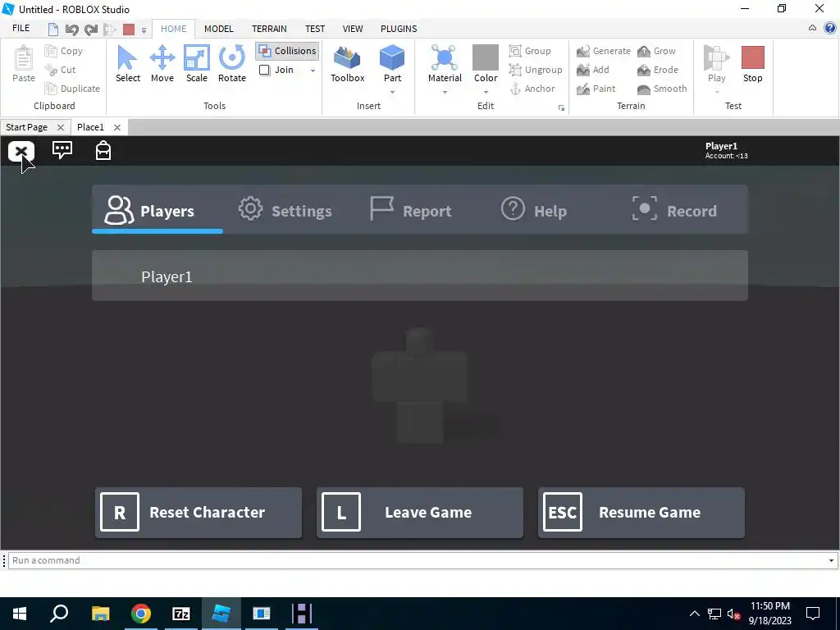Collapse the ribbon with the caret icon

(x=812, y=29)
